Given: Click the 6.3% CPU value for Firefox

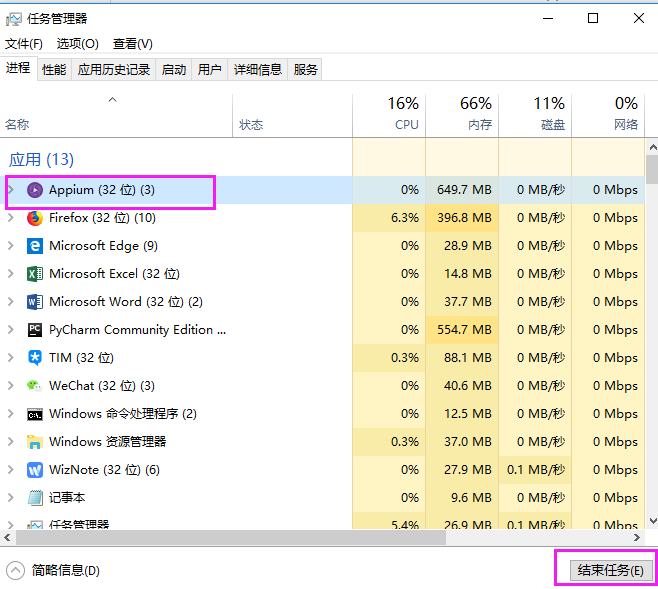Looking at the screenshot, I should (x=405, y=218).
